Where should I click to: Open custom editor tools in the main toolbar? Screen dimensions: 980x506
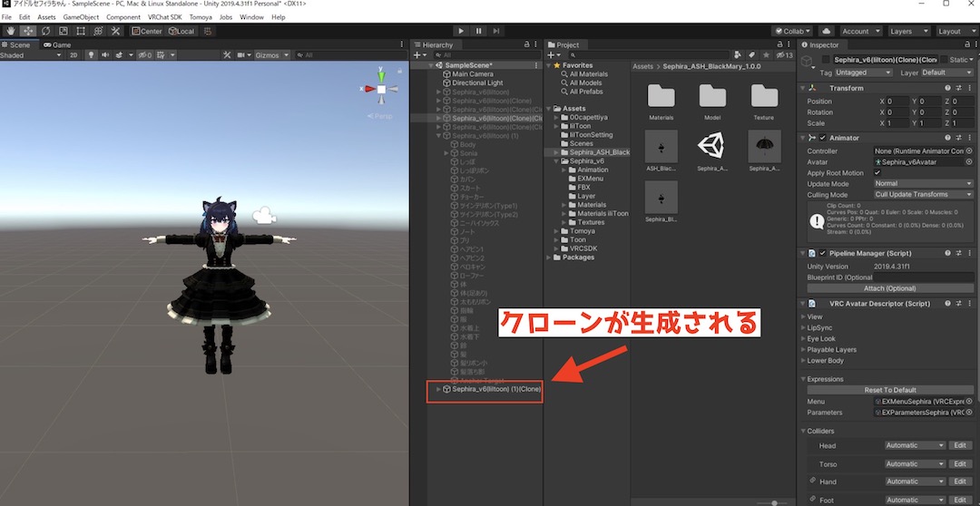pos(115,31)
